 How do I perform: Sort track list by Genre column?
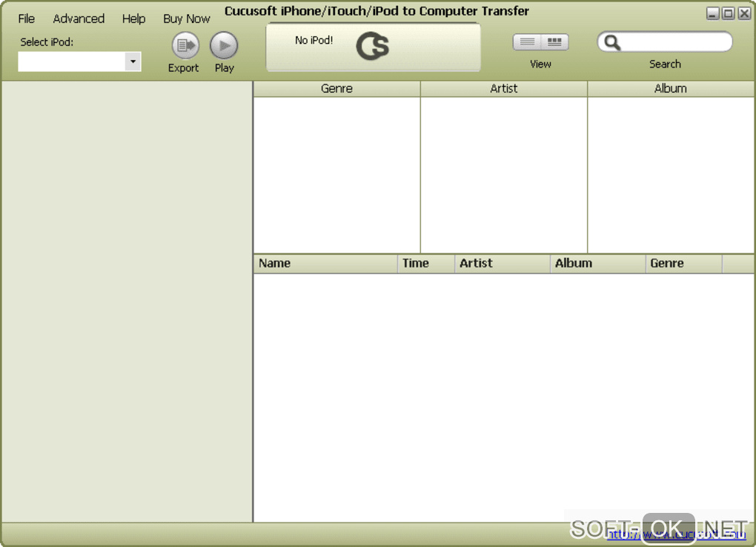(x=683, y=263)
